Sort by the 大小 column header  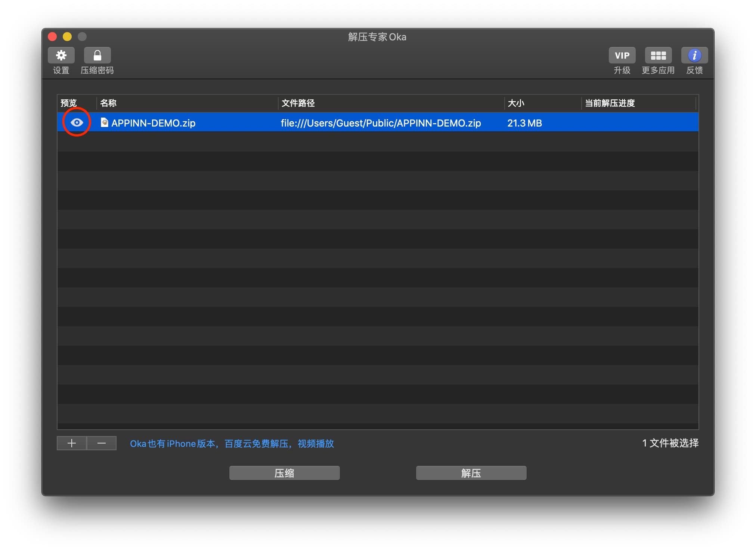point(543,103)
